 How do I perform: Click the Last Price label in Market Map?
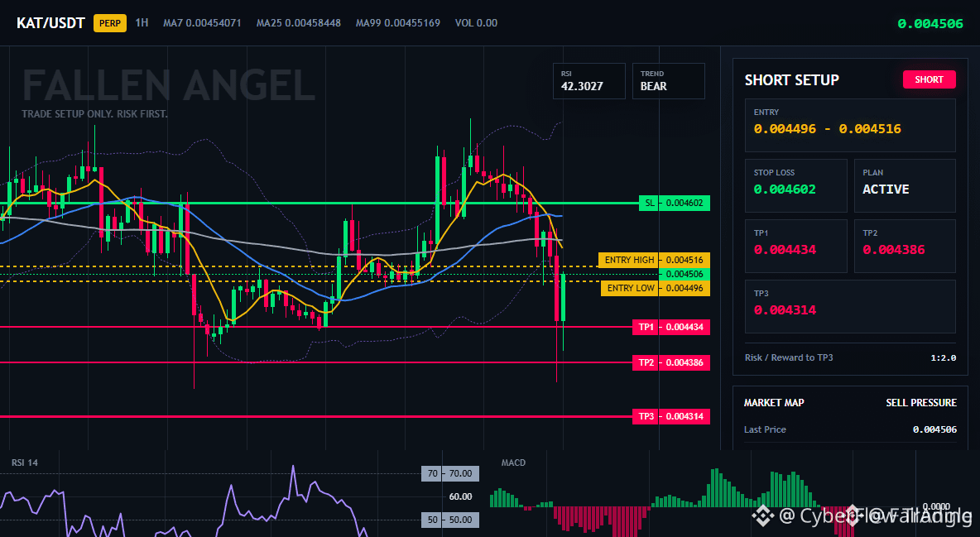point(765,429)
